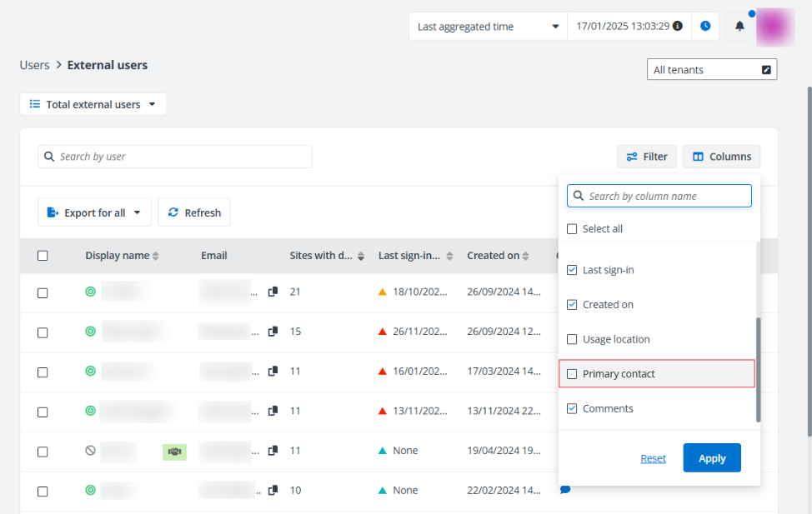Click the Reset link in the Columns panel
Screen dimensions: 812x514
653,457
